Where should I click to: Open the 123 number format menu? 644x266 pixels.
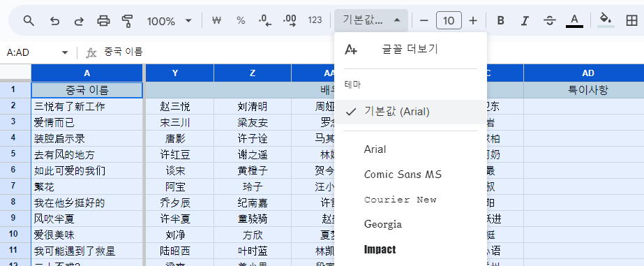pos(315,20)
